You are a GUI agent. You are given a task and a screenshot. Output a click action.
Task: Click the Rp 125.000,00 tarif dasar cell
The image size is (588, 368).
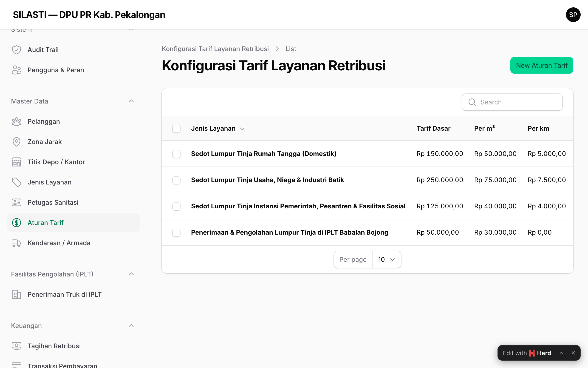(440, 206)
